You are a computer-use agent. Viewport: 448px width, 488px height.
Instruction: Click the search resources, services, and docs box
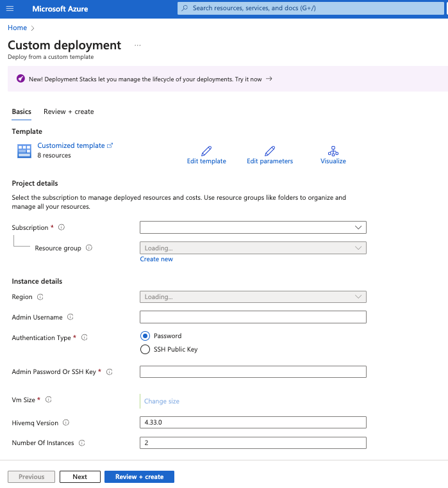(311, 8)
